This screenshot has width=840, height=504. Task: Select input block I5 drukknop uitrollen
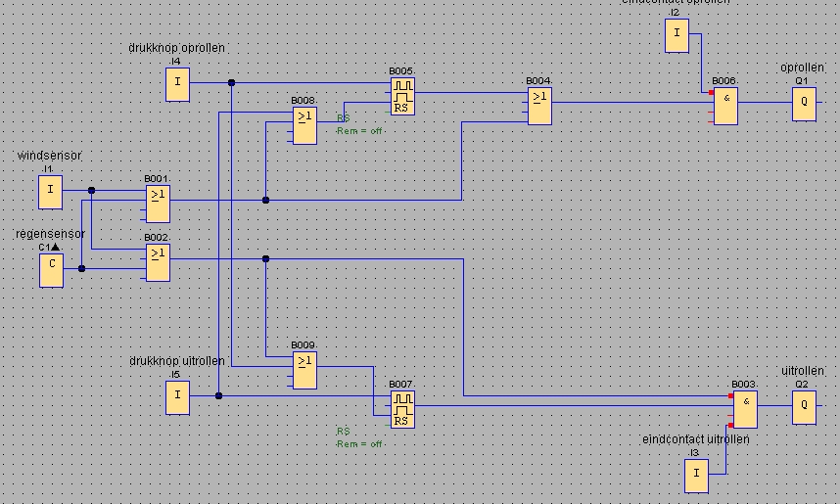click(x=177, y=397)
